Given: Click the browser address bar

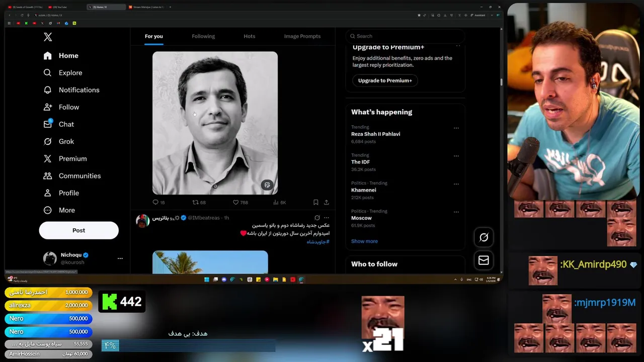Looking at the screenshot, I should [x=224, y=15].
